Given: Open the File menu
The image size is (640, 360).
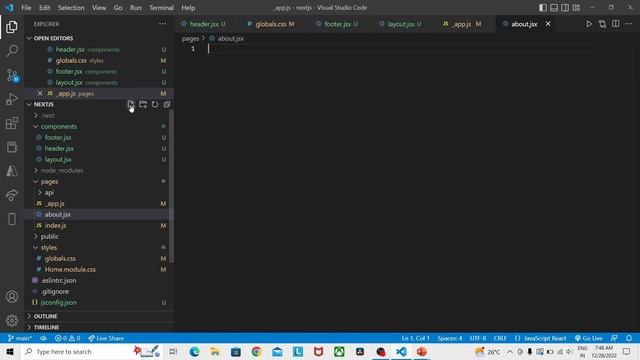Looking at the screenshot, I should pos(26,8).
